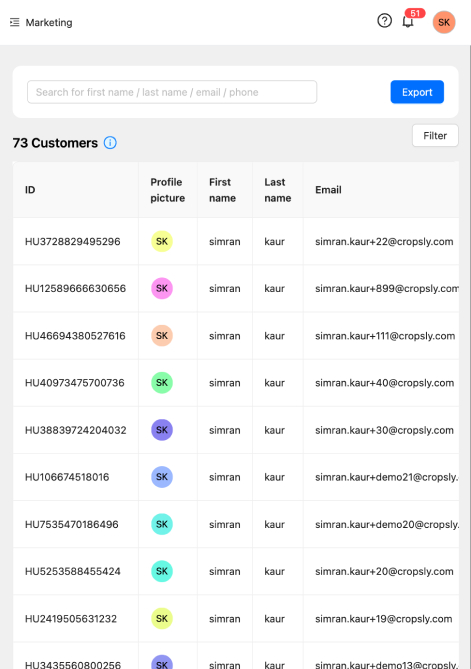
Task: Click the Last name column header
Action: [x=277, y=190]
